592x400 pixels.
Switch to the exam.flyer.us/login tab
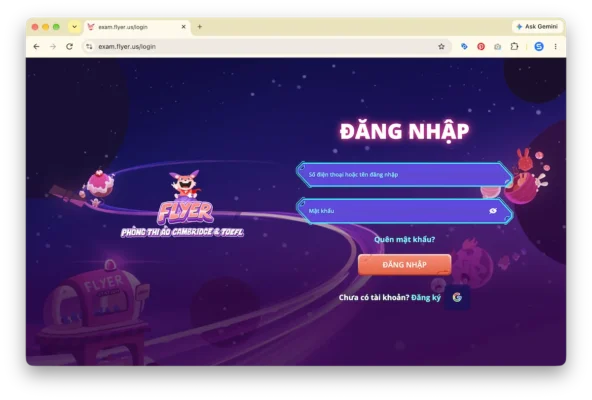pyautogui.click(x=136, y=27)
